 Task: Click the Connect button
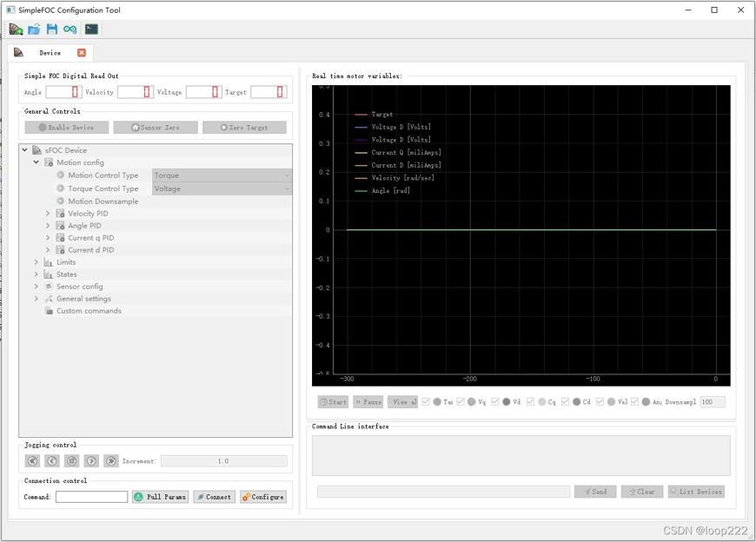coord(214,497)
